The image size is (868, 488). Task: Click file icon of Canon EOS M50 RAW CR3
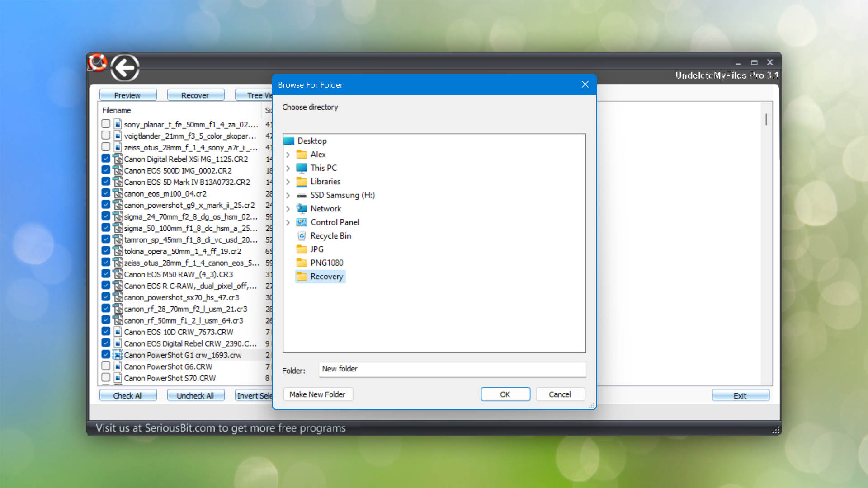pyautogui.click(x=118, y=274)
